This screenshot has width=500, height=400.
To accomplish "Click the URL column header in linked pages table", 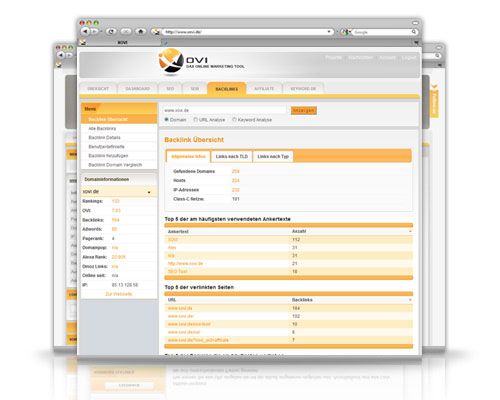I will 172,300.
